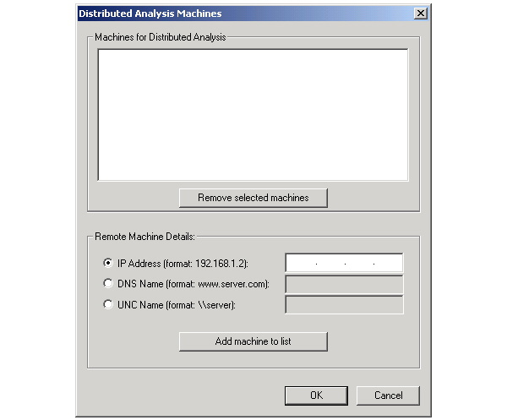
Task: Click inside the empty machines list box
Action: [253, 114]
